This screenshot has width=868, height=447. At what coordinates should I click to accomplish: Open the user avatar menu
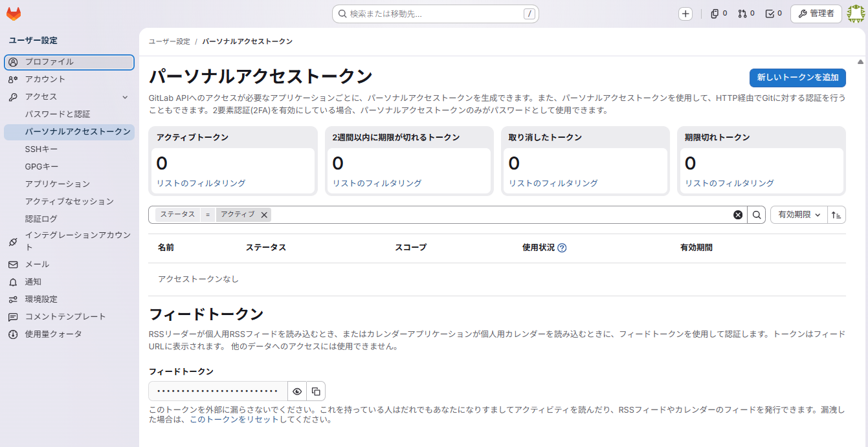[856, 13]
